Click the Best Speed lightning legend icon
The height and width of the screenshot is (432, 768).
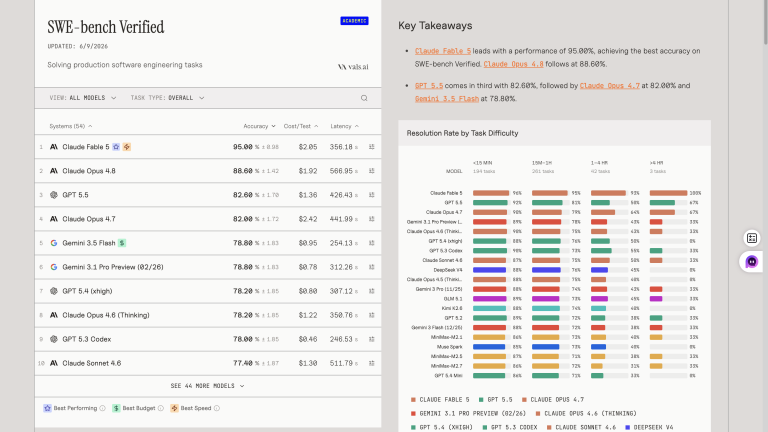click(x=174, y=408)
